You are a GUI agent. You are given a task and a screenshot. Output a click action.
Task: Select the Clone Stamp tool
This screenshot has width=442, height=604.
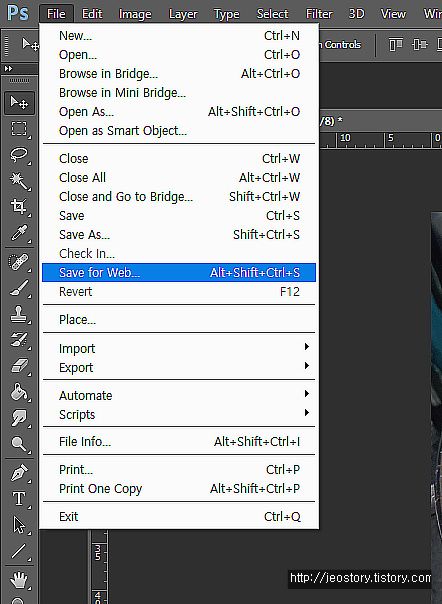[x=19, y=314]
